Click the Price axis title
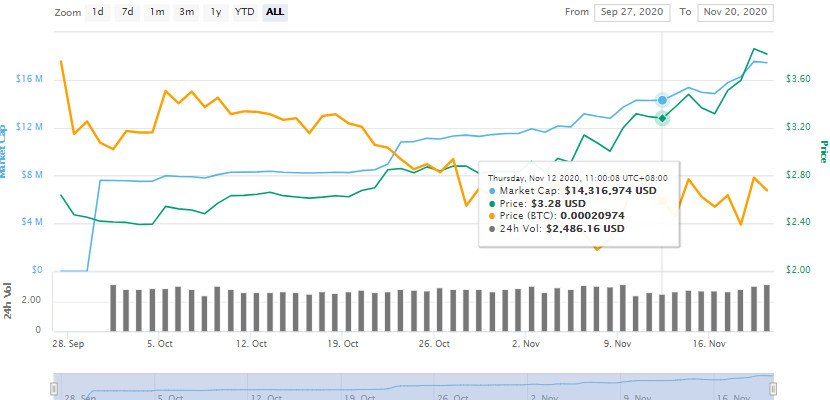This screenshot has height=400, width=830. pyautogui.click(x=823, y=151)
